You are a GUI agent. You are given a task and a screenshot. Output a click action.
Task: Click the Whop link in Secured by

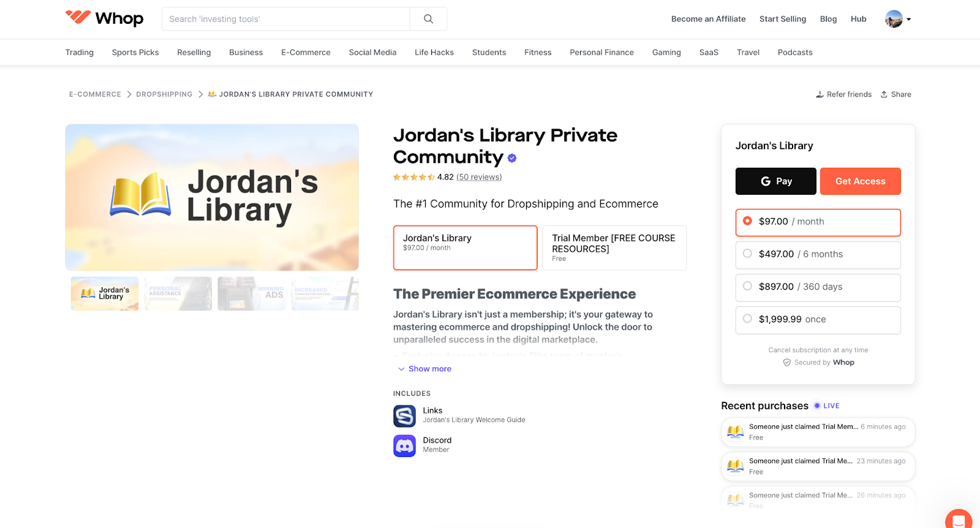tap(843, 363)
